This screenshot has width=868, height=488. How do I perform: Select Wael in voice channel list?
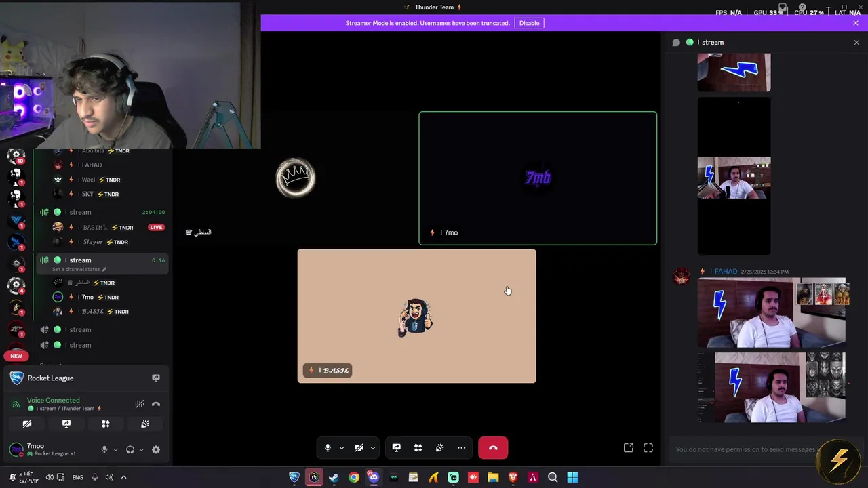108,180
